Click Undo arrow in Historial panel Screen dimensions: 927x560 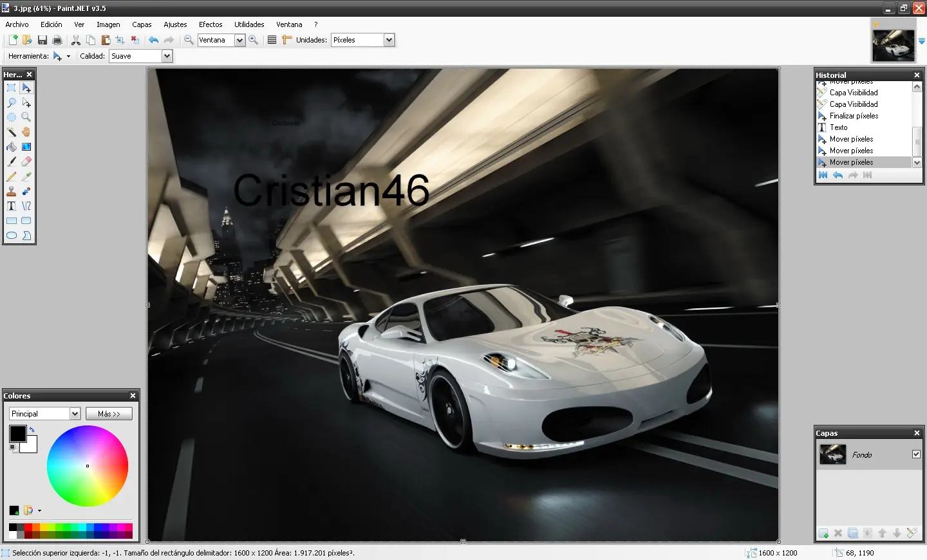838,175
